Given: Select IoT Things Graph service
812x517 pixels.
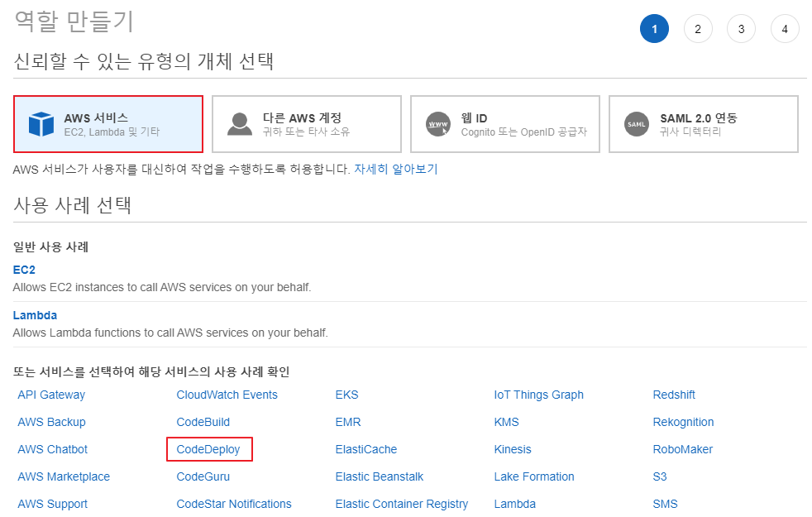Looking at the screenshot, I should point(538,395).
